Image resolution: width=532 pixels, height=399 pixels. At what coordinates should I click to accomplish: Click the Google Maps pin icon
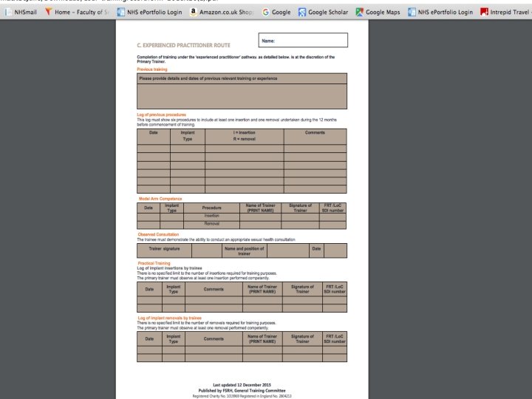[x=359, y=13]
